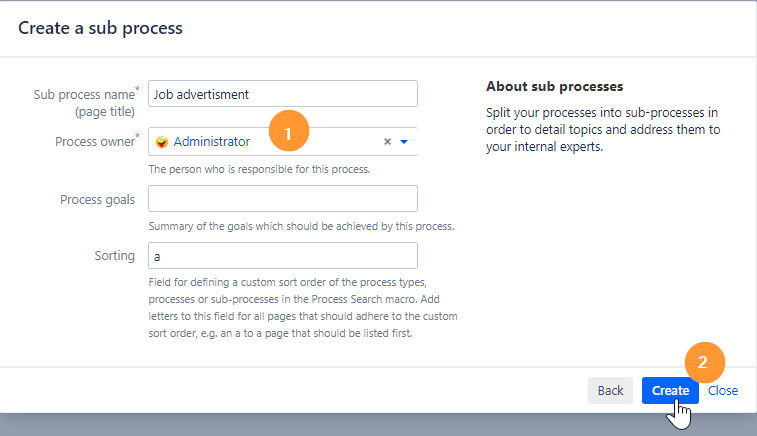
Task: Select the Administrator name in Process owner
Action: (211, 142)
